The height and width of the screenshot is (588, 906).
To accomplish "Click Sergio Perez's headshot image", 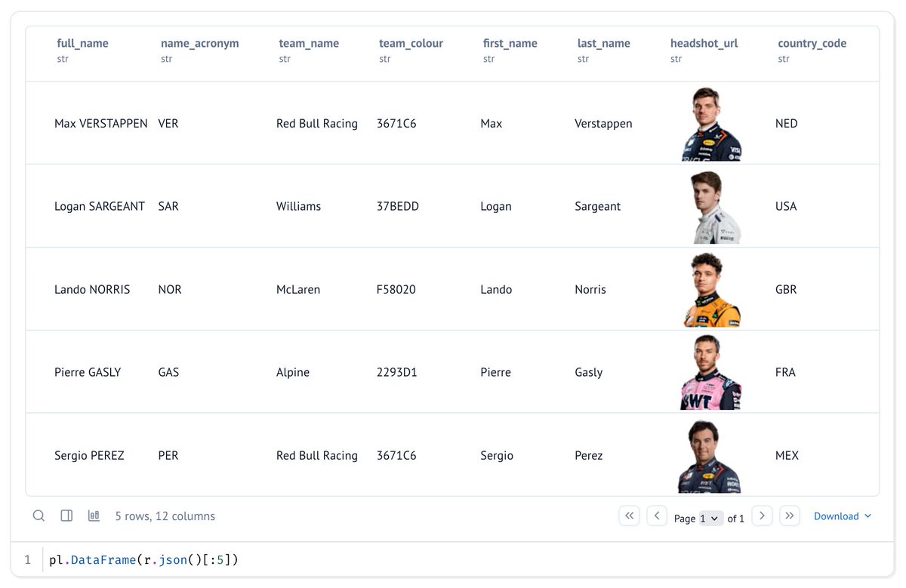I will pyautogui.click(x=711, y=456).
